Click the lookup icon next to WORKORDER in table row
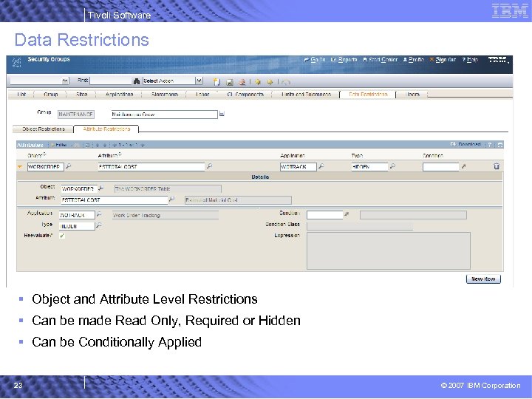The height and width of the screenshot is (399, 532). [x=68, y=166]
